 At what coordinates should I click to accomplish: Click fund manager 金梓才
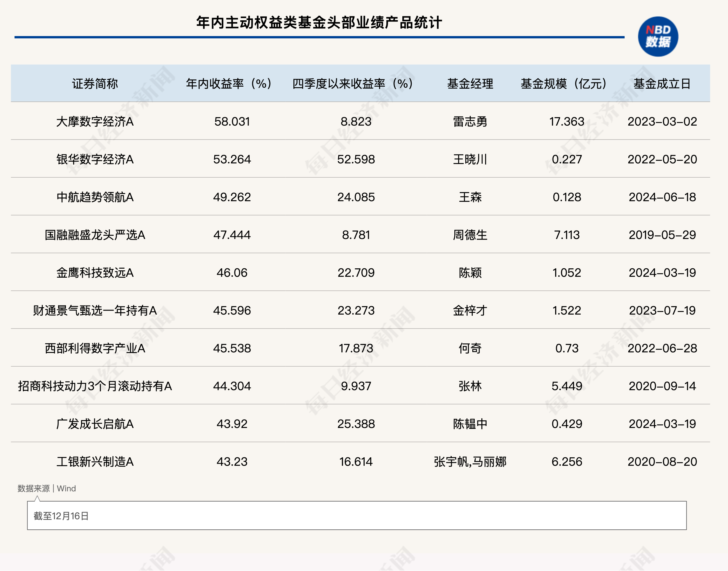tap(470, 310)
